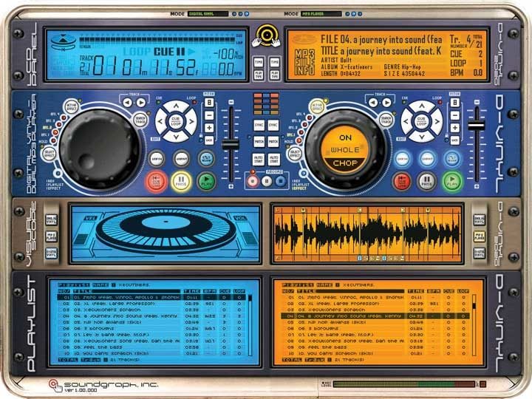Stop recording with the blue stop button

pyautogui.click(x=280, y=181)
